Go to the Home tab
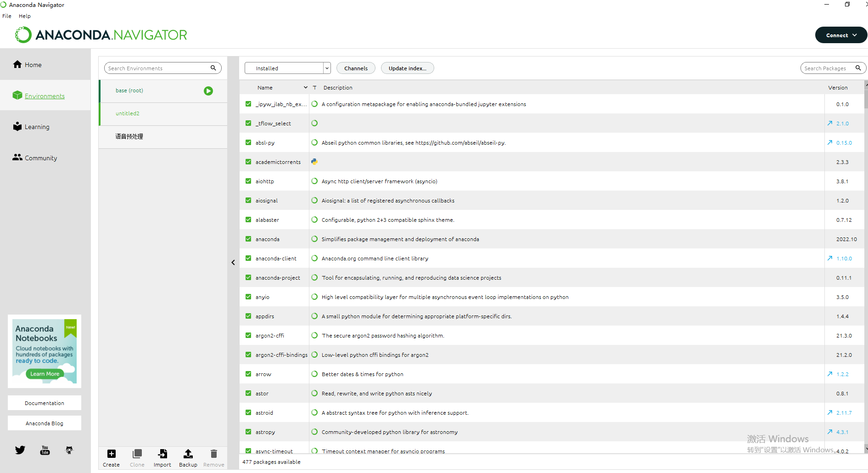The image size is (868, 473). pos(45,65)
